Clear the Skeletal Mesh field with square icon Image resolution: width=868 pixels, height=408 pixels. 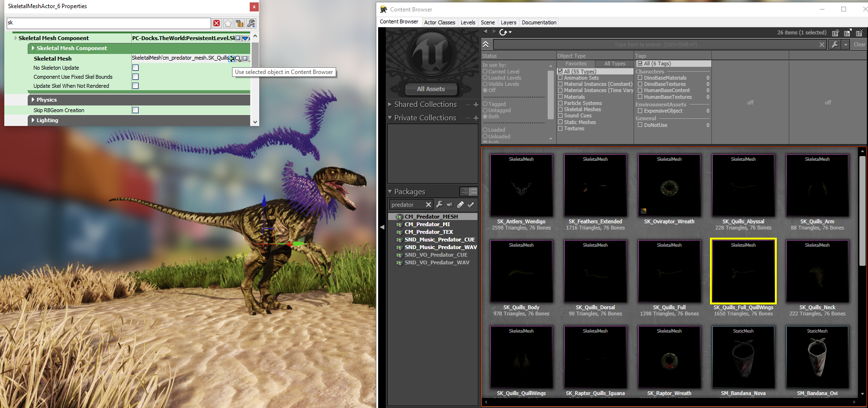pyautogui.click(x=245, y=58)
